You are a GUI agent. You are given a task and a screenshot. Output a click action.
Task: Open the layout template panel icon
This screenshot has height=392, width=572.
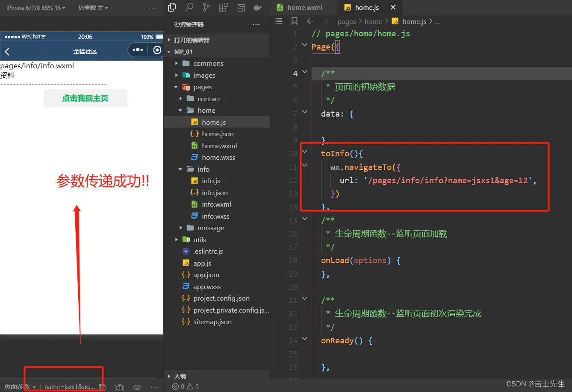pyautogui.click(x=241, y=8)
